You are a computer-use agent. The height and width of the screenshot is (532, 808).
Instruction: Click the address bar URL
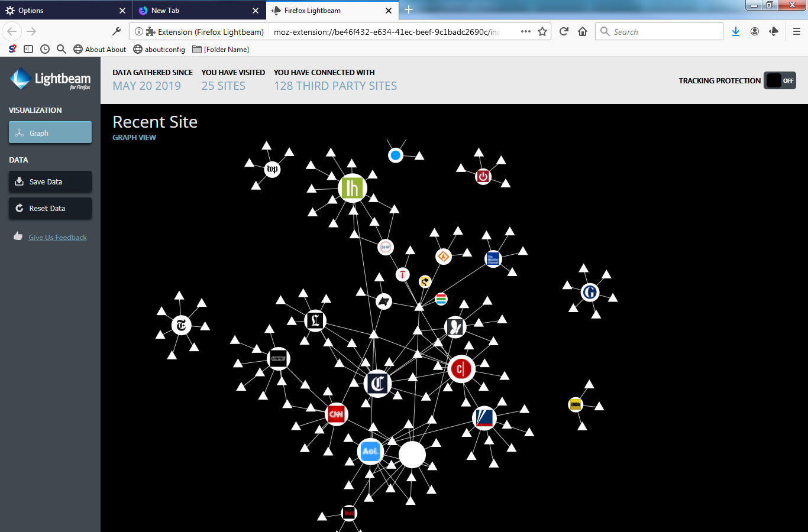pos(387,32)
